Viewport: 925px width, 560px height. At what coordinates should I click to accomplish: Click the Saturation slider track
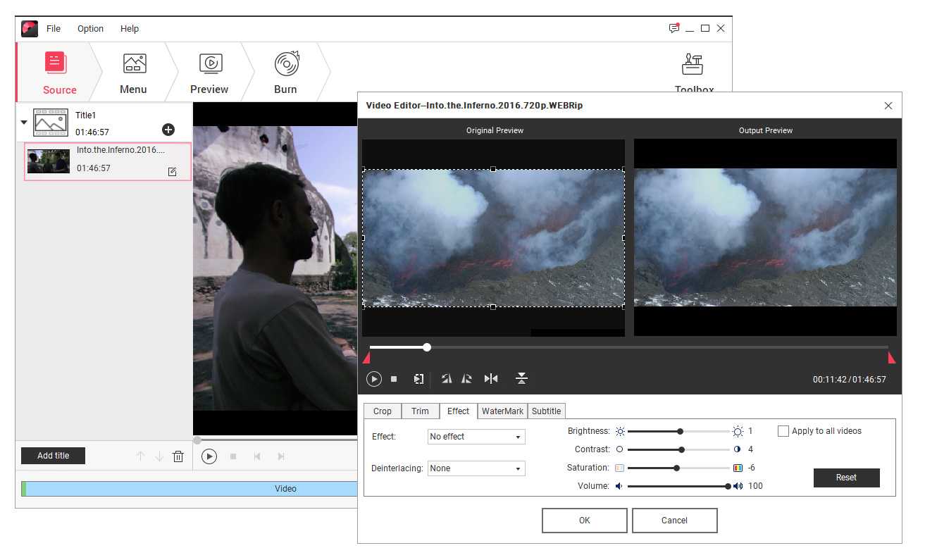pos(678,468)
